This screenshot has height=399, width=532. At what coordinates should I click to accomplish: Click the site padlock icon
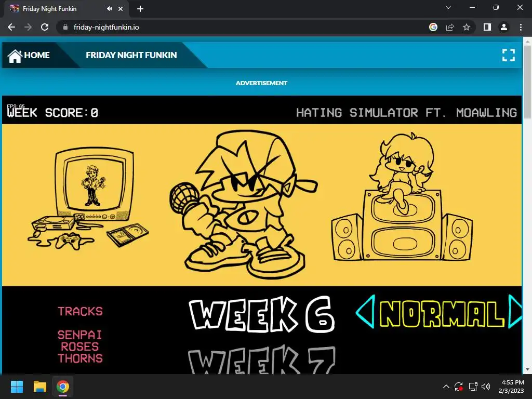tap(65, 27)
